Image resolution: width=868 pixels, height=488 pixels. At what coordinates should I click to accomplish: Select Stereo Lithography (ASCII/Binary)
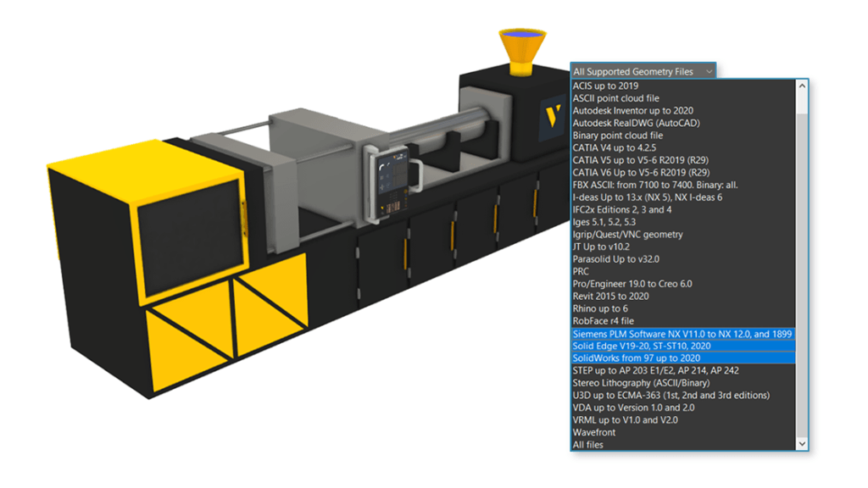[684, 382]
